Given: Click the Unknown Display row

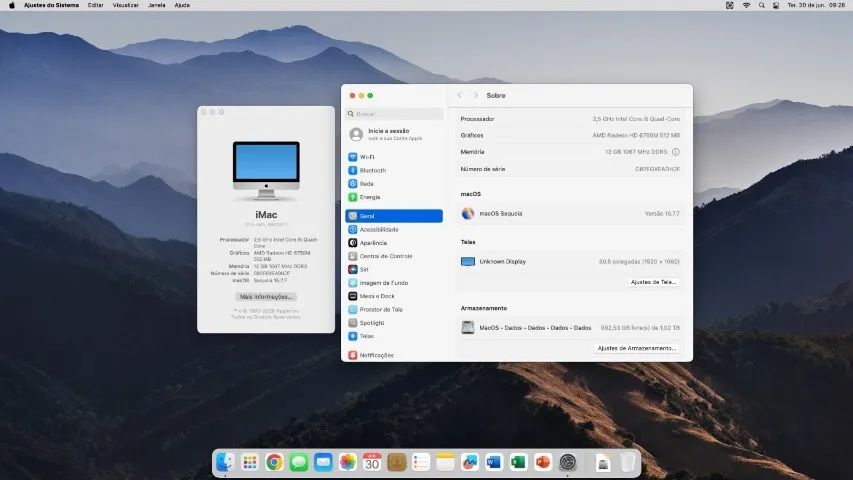Looking at the screenshot, I should click(570, 261).
